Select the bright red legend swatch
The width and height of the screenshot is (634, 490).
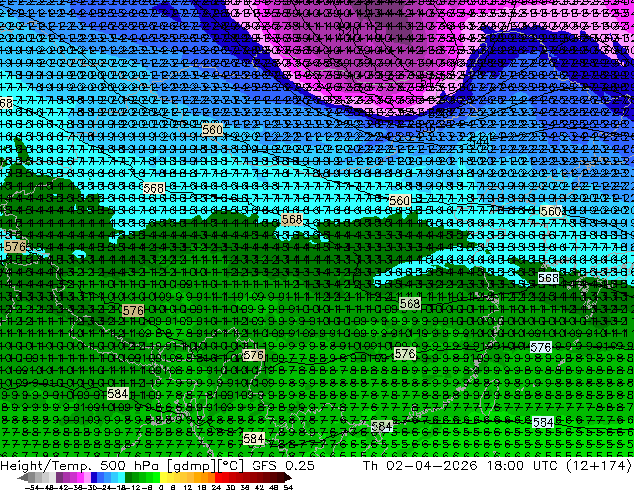[x=218, y=478]
